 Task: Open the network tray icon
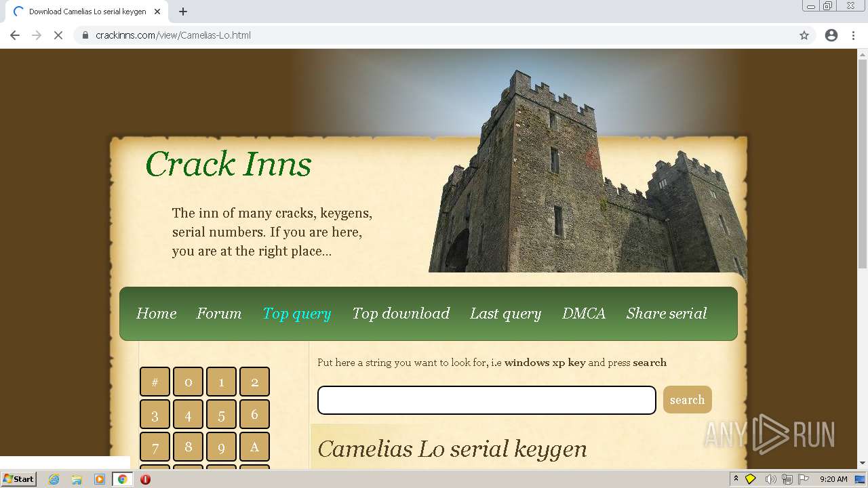click(788, 479)
